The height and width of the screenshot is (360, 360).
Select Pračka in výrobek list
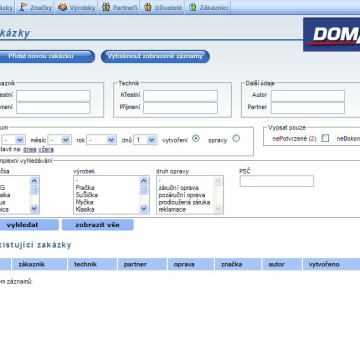coord(85,188)
